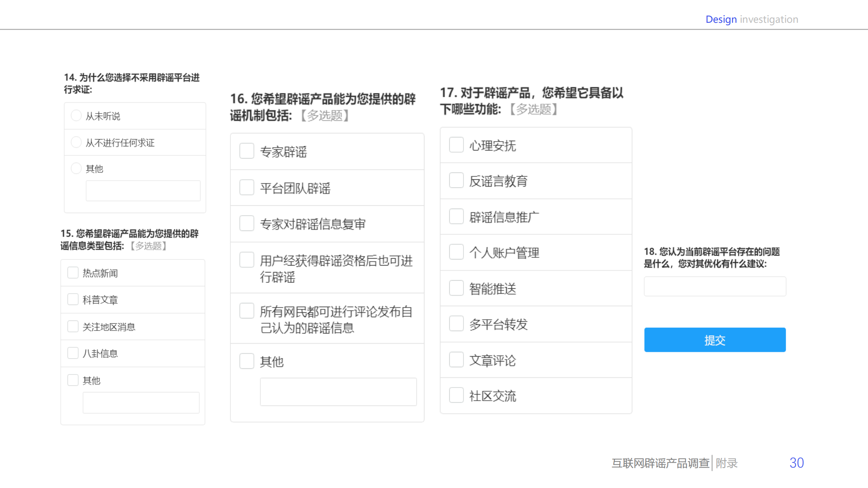Click the Design investigation header label
The image size is (868, 488).
coord(751,19)
